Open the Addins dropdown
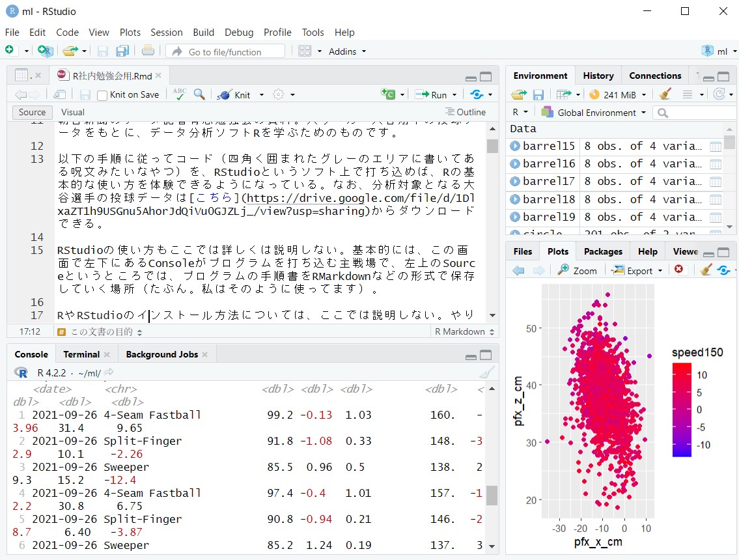The height and width of the screenshot is (560, 739). pyautogui.click(x=347, y=51)
